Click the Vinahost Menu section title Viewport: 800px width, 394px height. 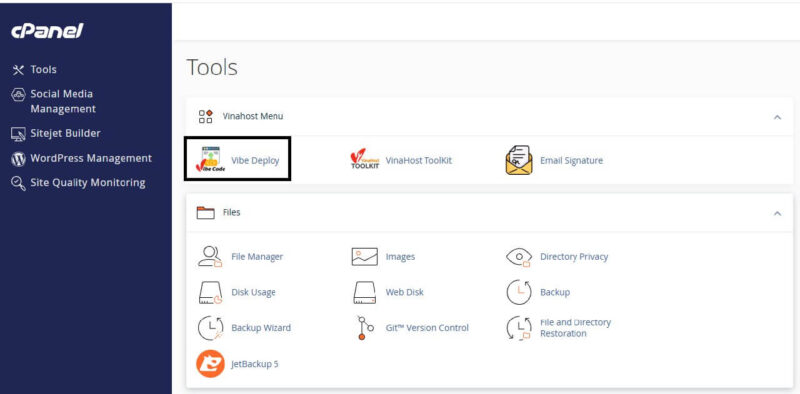click(x=253, y=116)
